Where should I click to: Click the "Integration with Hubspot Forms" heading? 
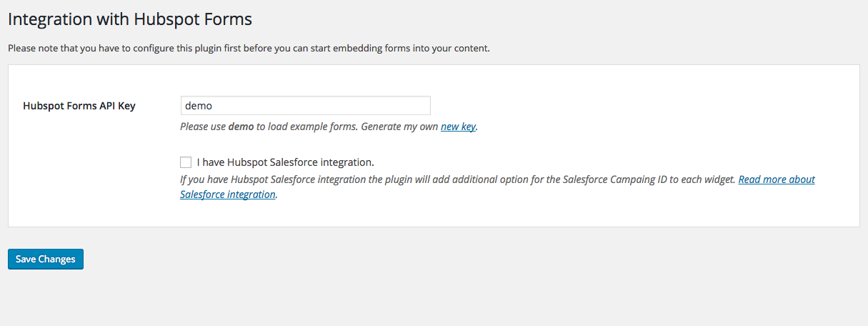click(130, 19)
